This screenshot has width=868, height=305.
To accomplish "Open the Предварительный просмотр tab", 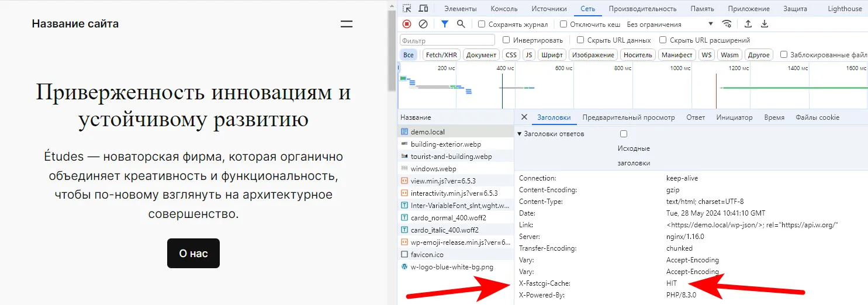I will (628, 117).
